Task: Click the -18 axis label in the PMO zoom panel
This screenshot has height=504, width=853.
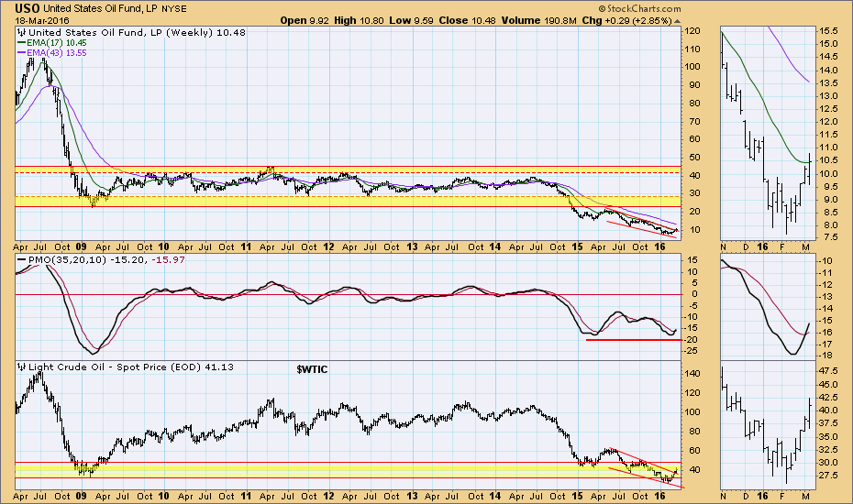Action: 825,356
